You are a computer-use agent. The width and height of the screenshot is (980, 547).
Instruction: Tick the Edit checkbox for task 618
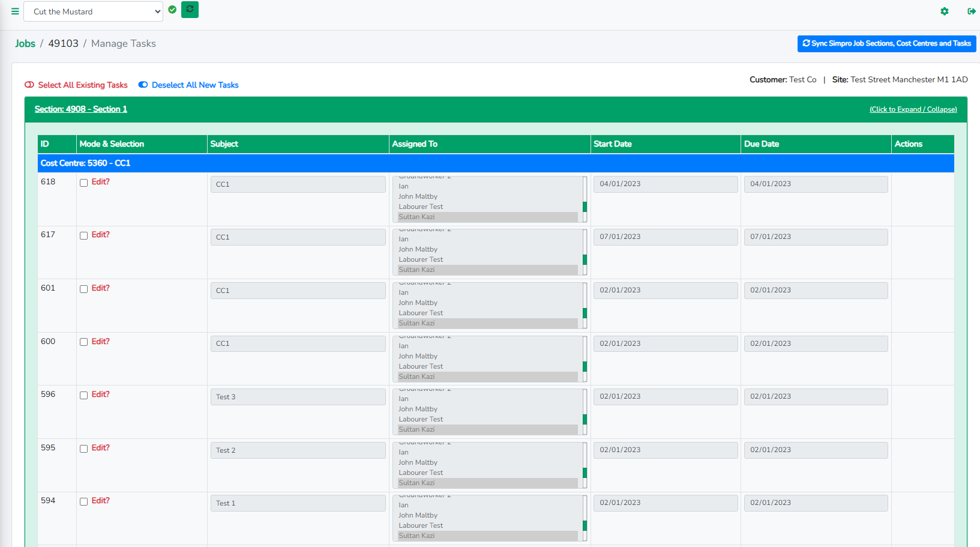point(84,183)
